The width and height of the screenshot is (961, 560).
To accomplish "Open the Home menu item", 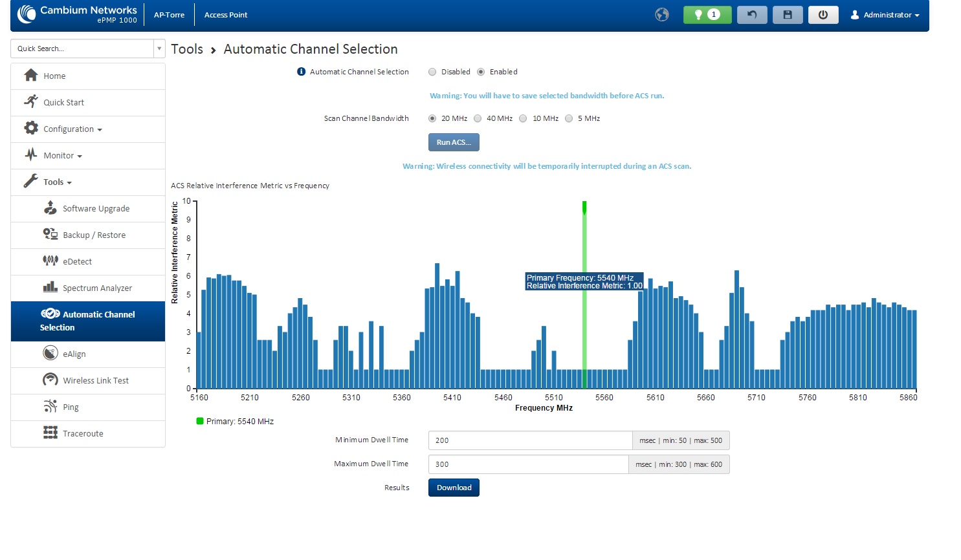I will pyautogui.click(x=88, y=76).
